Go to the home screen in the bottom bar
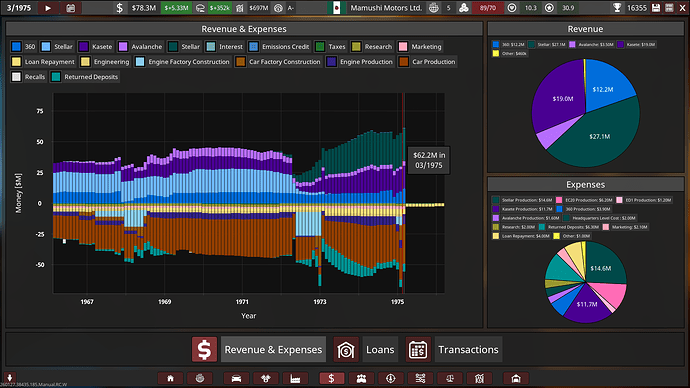The image size is (690, 388). (170, 378)
